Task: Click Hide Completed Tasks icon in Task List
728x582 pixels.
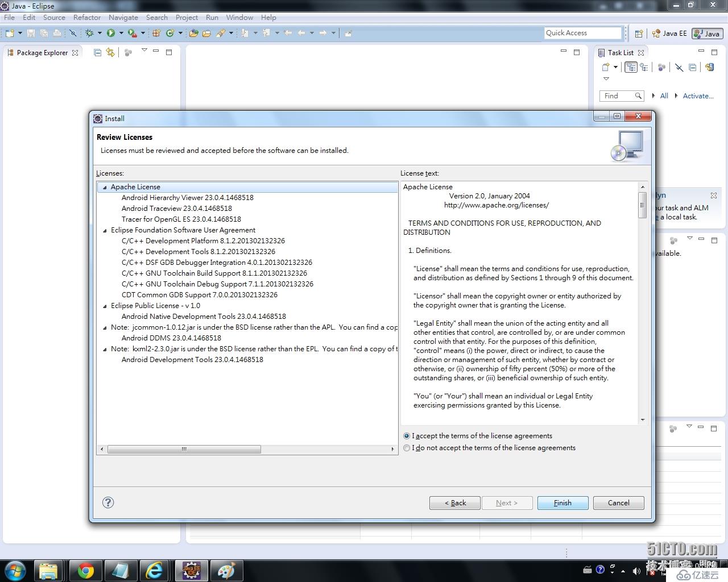Action: [x=679, y=67]
